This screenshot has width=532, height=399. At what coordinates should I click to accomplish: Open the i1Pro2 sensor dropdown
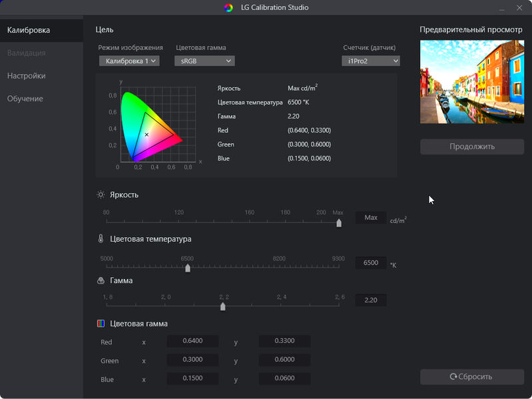[x=370, y=61]
